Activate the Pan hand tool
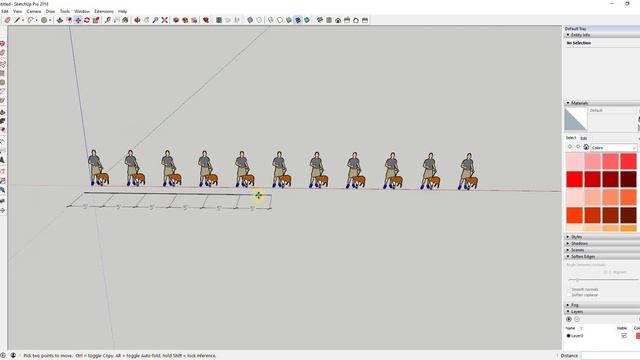The width and height of the screenshot is (640, 360). tap(146, 20)
